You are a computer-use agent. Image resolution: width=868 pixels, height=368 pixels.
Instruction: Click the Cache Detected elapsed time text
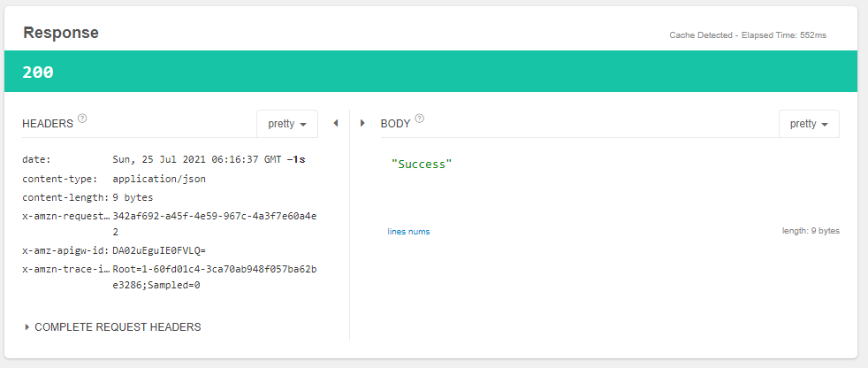(x=750, y=36)
